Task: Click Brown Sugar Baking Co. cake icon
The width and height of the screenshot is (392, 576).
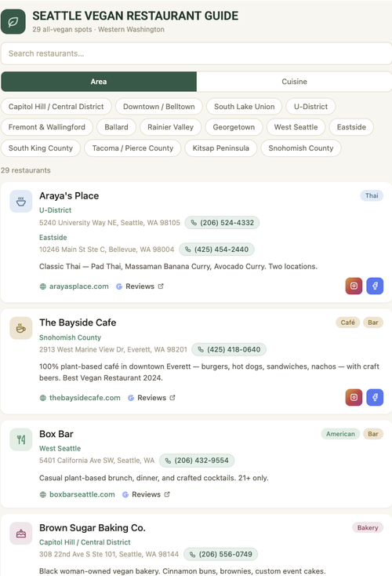Action: (x=21, y=534)
